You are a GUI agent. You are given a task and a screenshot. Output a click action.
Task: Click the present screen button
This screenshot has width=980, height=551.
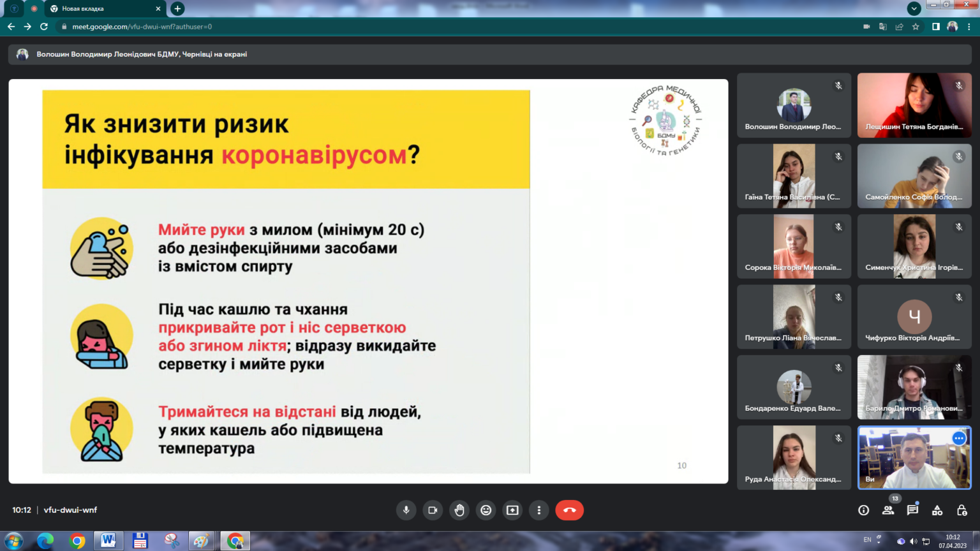(512, 510)
